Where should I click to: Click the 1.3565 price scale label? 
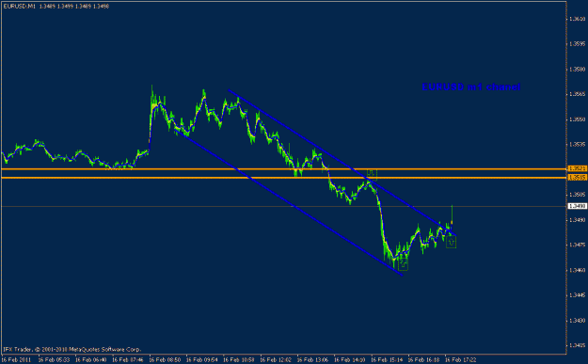[x=578, y=94]
